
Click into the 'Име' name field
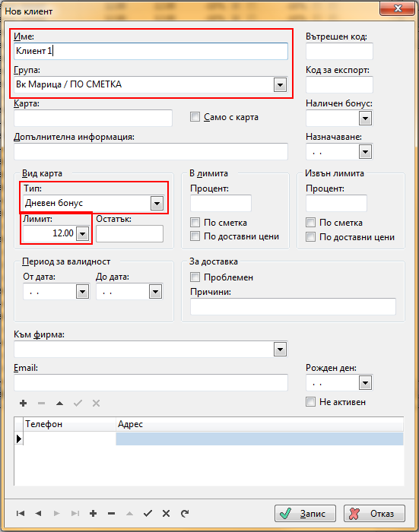[151, 51]
